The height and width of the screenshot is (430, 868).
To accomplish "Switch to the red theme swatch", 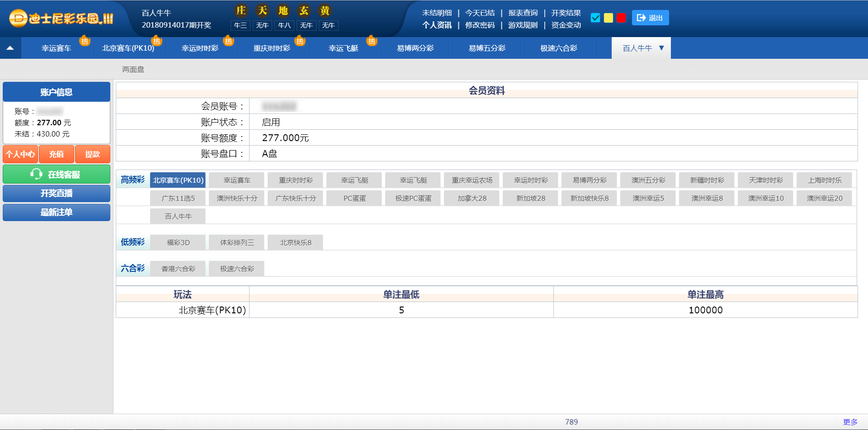I will tap(621, 18).
